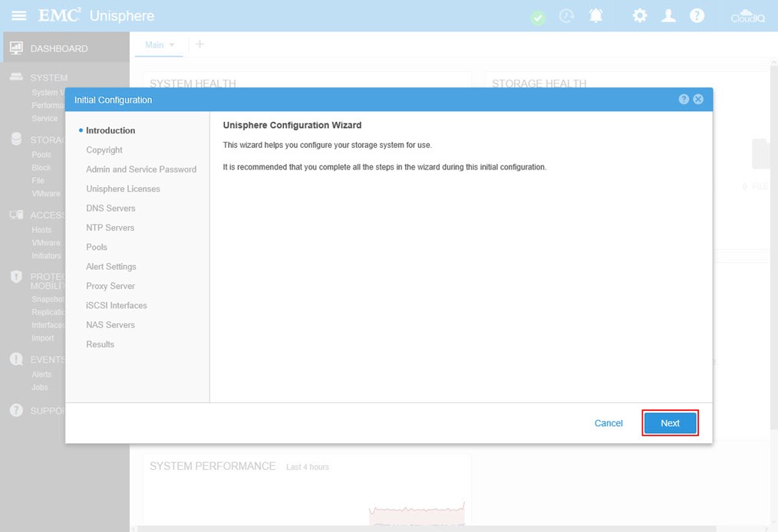Click the Events alert icon
Viewport: 778px width, 532px height.
point(16,359)
